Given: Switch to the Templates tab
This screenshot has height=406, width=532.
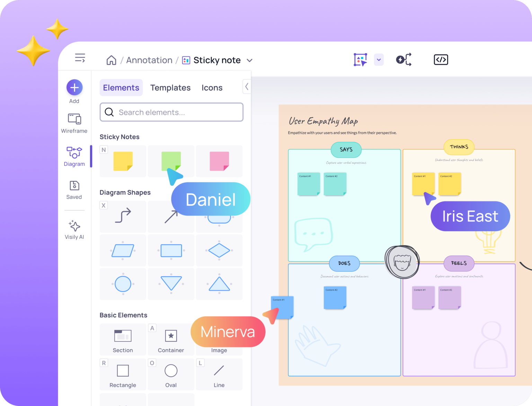Looking at the screenshot, I should (x=170, y=88).
